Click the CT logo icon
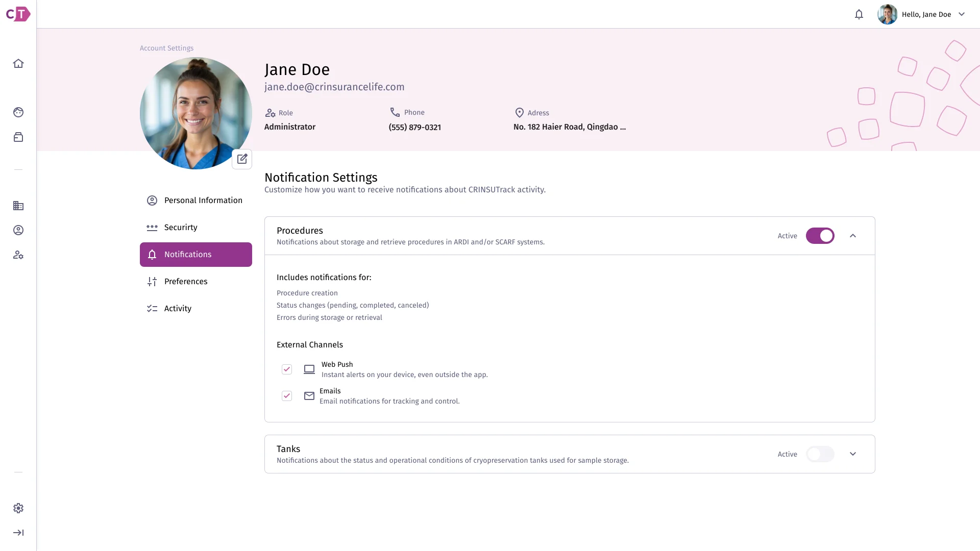This screenshot has height=551, width=980. 18,14
